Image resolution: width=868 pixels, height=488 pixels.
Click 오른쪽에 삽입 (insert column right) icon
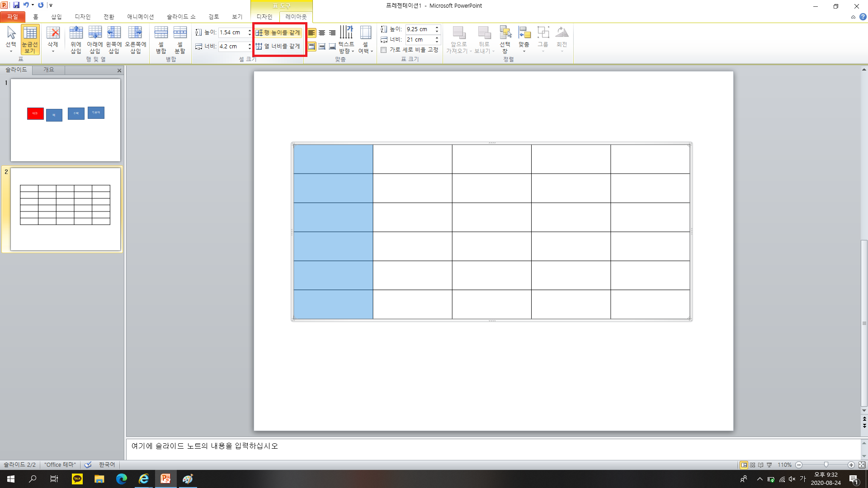[135, 39]
